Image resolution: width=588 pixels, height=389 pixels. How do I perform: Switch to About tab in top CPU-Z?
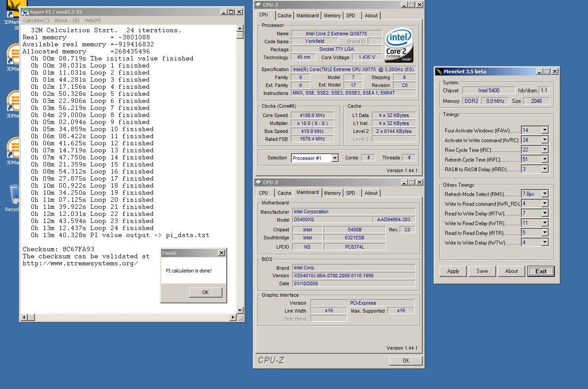[x=371, y=15]
